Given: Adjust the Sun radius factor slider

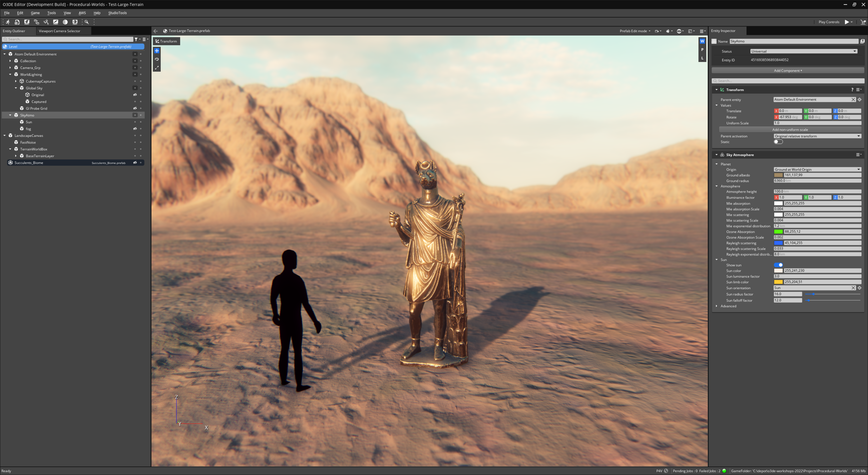Looking at the screenshot, I should (x=832, y=294).
